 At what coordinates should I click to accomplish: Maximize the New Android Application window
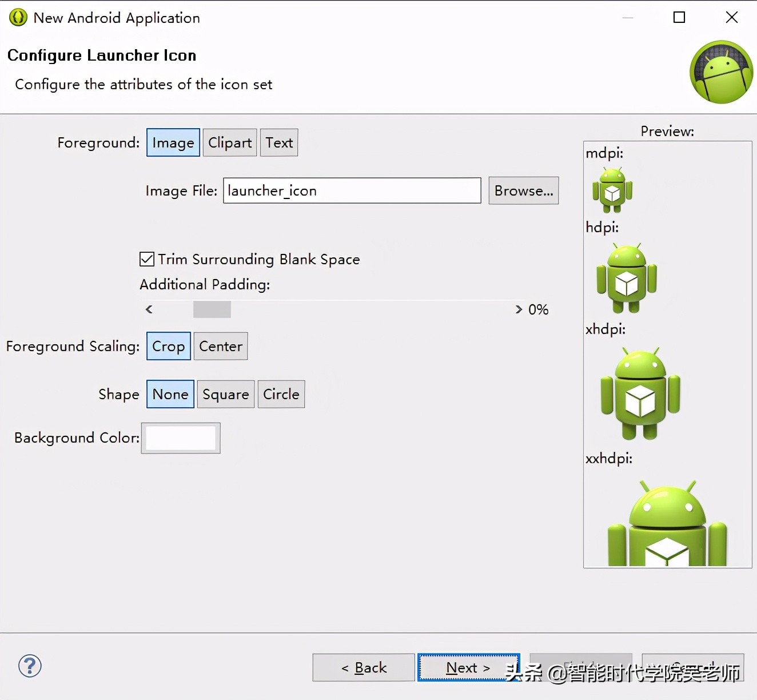pos(679,17)
